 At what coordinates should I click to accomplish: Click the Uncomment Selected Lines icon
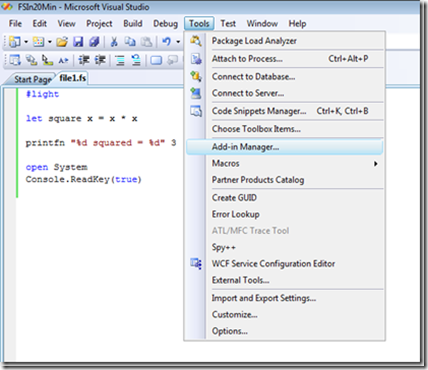tap(136, 60)
